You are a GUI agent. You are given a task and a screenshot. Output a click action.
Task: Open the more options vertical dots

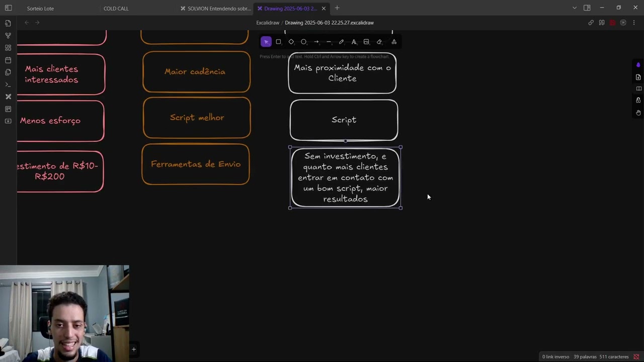point(634,23)
